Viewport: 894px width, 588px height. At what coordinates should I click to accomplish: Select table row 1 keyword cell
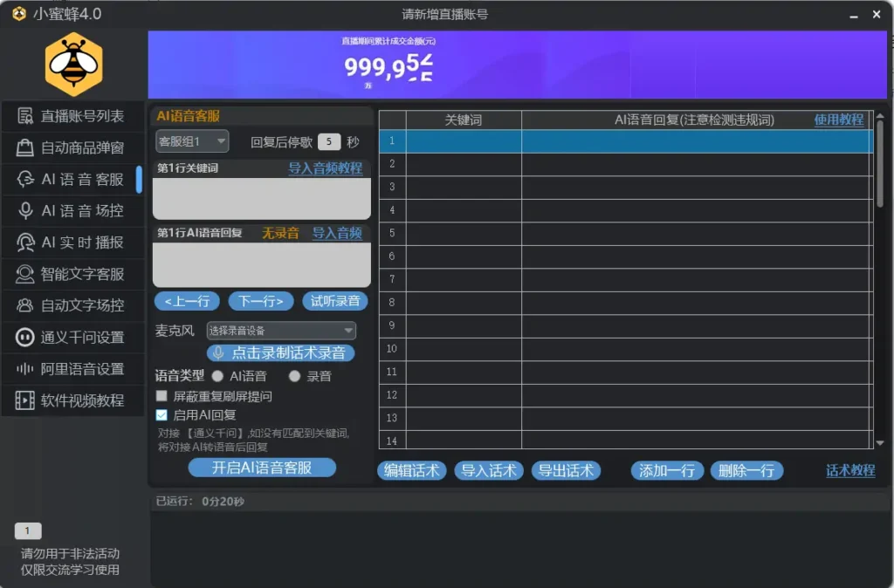[x=464, y=140]
